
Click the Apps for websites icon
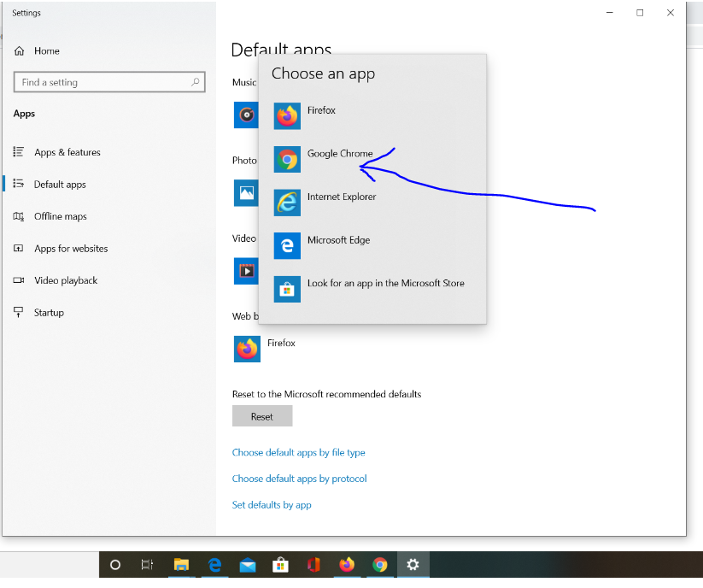(19, 249)
